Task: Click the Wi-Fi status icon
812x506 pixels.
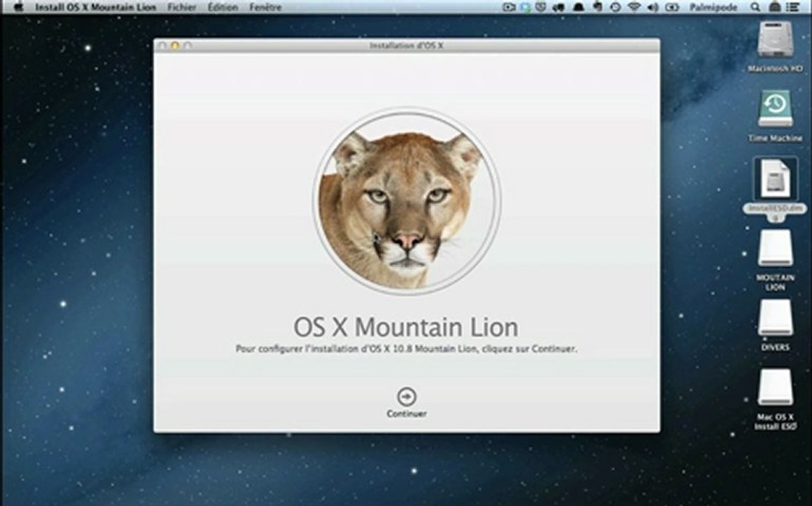Action: click(634, 7)
